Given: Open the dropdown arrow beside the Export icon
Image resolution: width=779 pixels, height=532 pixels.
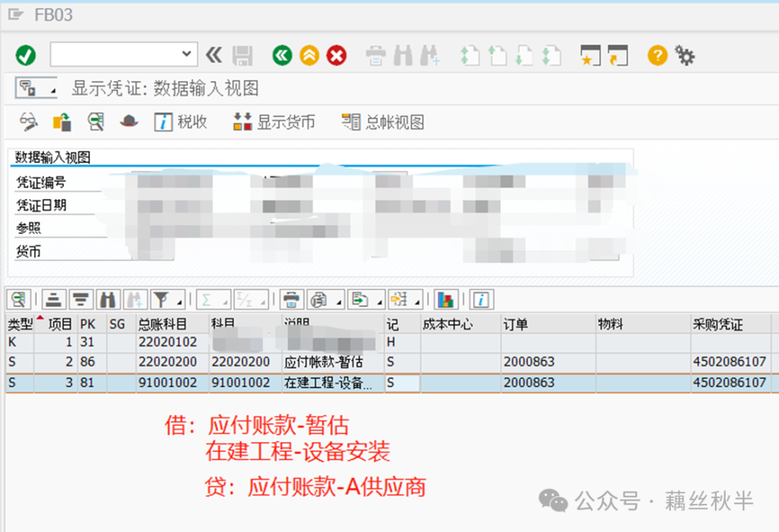Looking at the screenshot, I should tap(379, 302).
